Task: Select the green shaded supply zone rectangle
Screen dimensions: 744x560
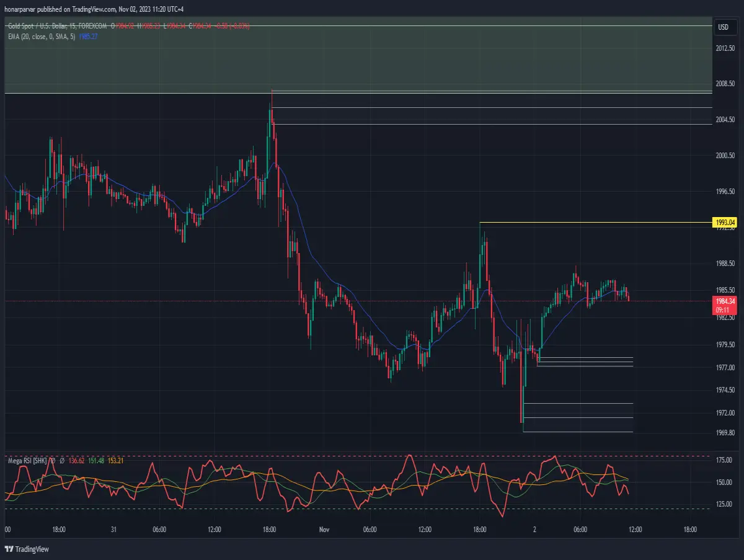Action: (x=358, y=60)
